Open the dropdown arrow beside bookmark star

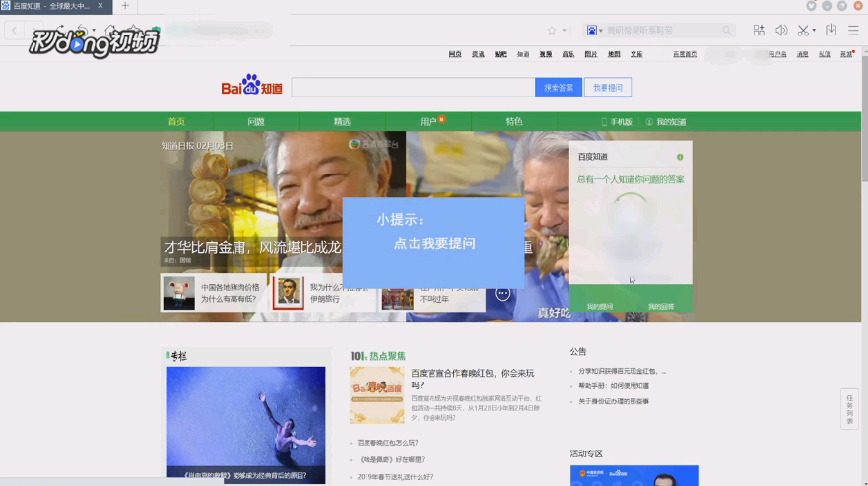click(x=565, y=30)
